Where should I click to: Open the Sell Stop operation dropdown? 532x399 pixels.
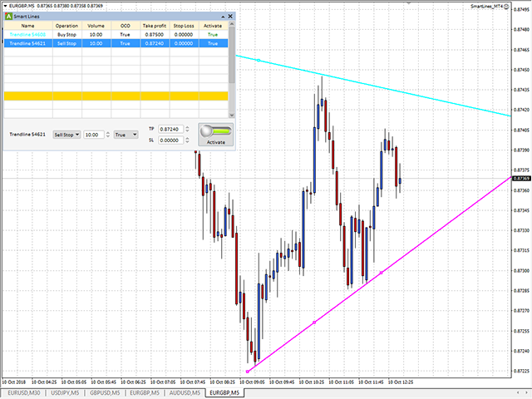click(x=66, y=135)
